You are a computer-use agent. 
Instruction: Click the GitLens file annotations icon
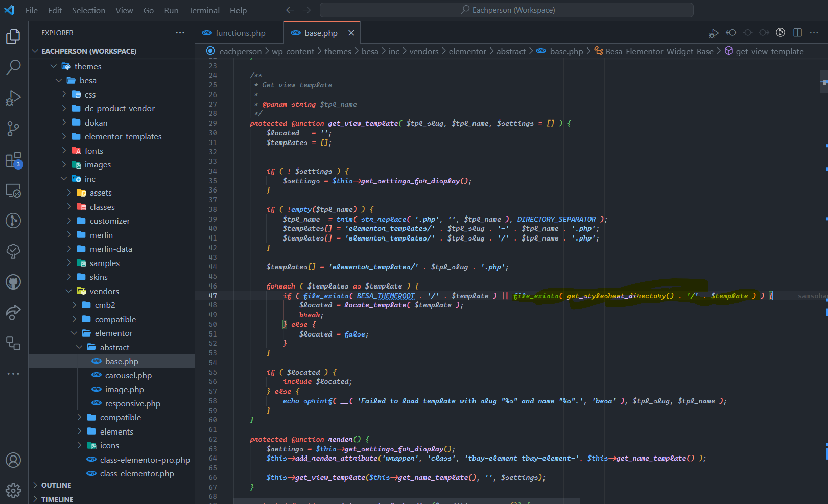point(780,33)
